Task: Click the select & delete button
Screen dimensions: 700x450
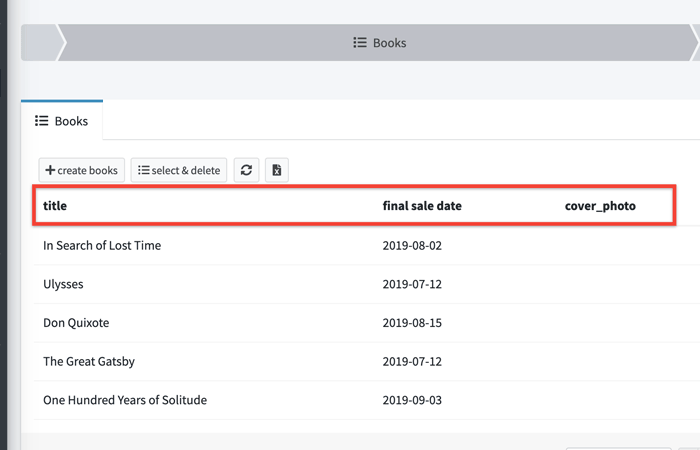Action: click(179, 170)
